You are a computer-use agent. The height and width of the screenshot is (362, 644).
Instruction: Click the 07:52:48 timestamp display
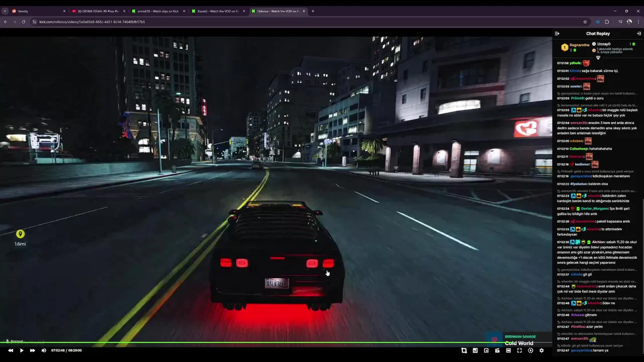(x=58, y=350)
